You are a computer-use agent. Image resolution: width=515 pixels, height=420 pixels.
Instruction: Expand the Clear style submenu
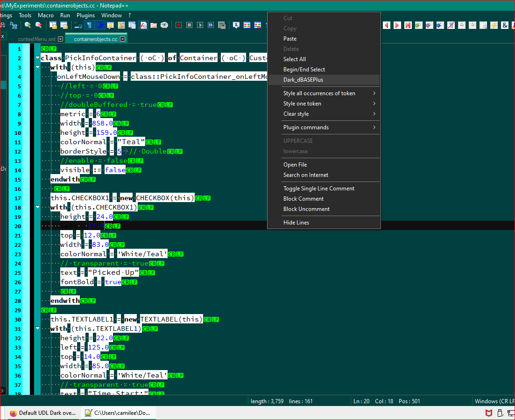click(324, 114)
